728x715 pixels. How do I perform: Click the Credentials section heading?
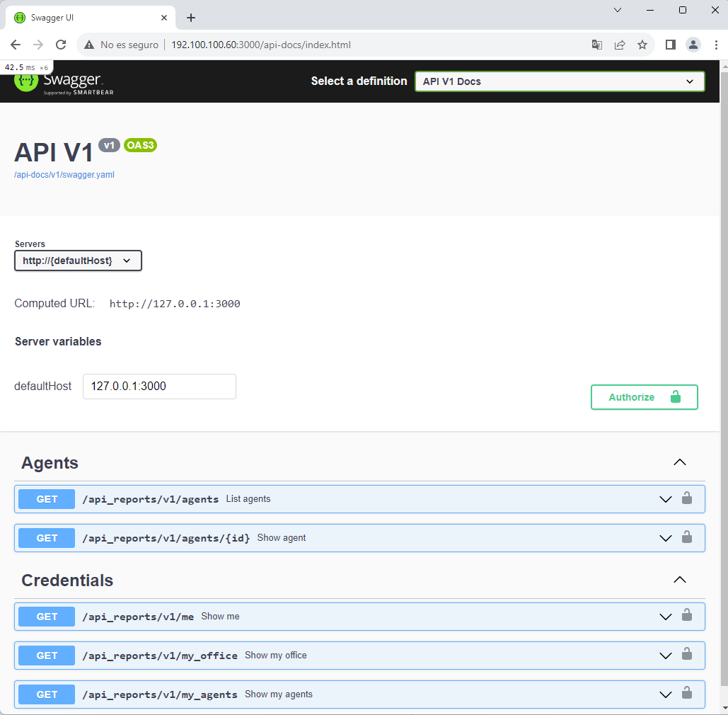coord(67,580)
